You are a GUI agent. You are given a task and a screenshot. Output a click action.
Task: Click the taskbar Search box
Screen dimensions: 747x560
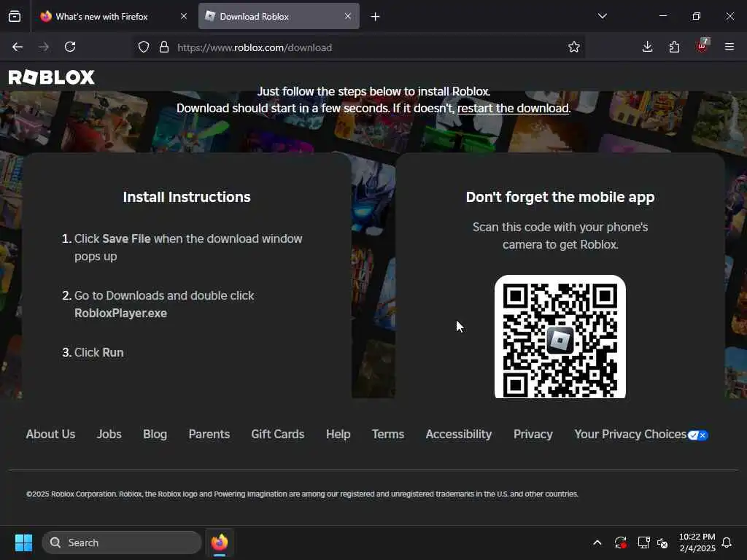pos(122,542)
